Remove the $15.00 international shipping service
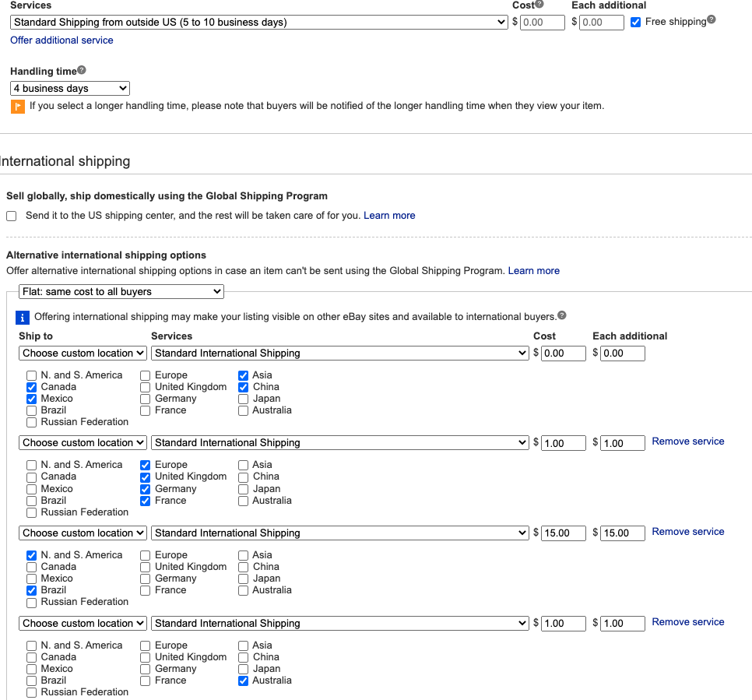 pyautogui.click(x=687, y=532)
